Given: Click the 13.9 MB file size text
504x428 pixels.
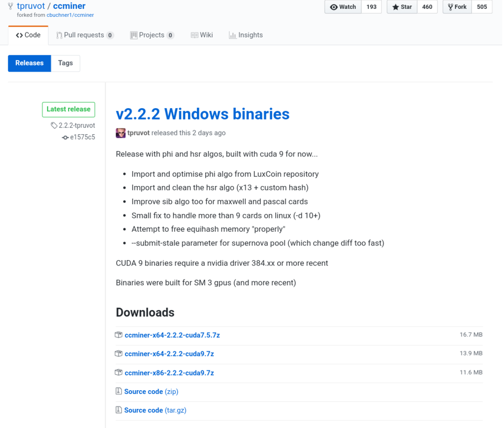Looking at the screenshot, I should 471,353.
